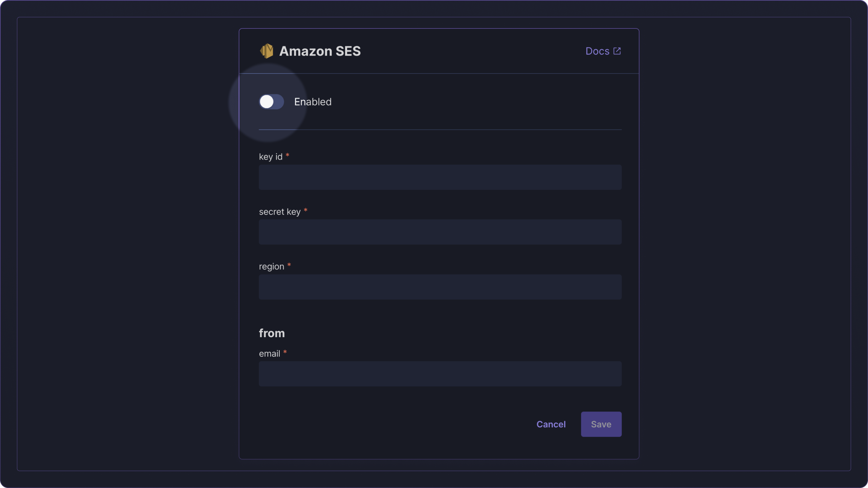Image resolution: width=868 pixels, height=488 pixels.
Task: Focus the from email input field
Action: [x=440, y=374]
